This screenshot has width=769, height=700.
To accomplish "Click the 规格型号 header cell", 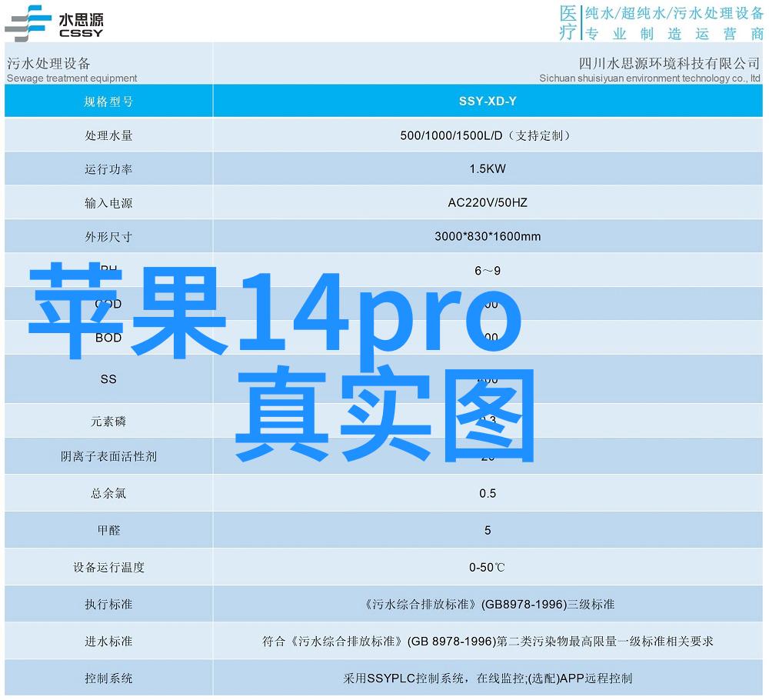I will pyautogui.click(x=108, y=102).
